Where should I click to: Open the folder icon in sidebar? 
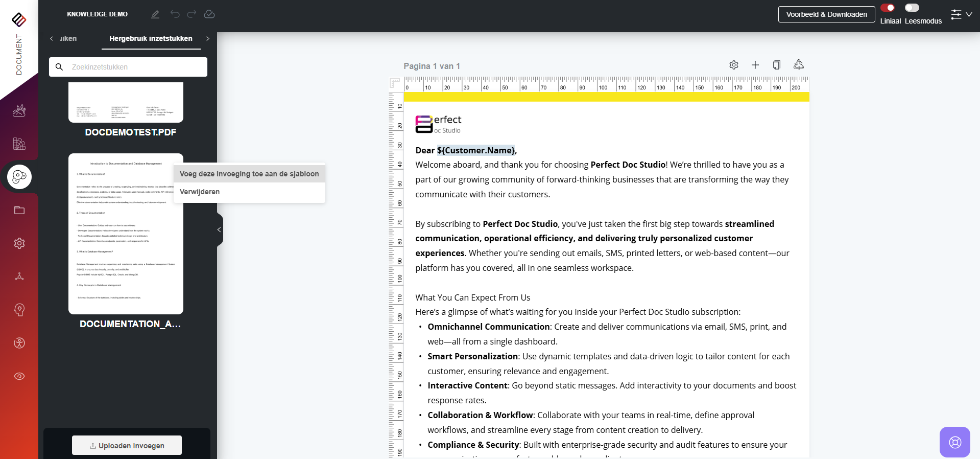(x=19, y=210)
